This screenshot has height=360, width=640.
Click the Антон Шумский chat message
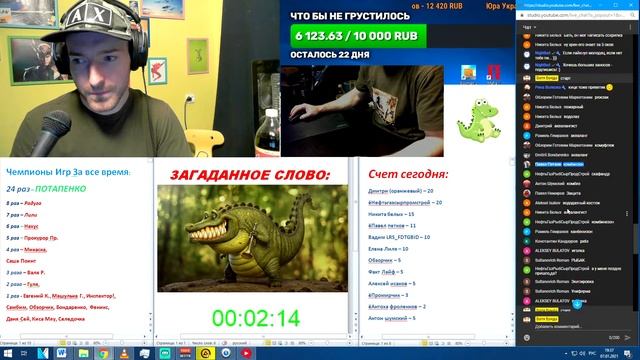557,183
